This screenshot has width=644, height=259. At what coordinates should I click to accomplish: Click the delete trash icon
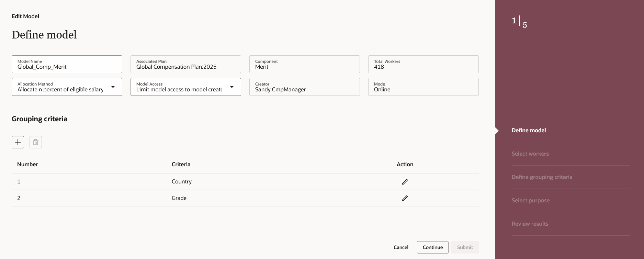[36, 142]
